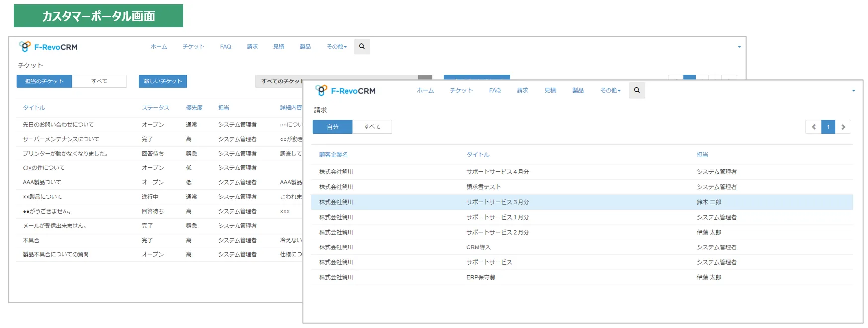Image resolution: width=868 pixels, height=328 pixels.
Task: Open FAQ in the invoice window
Action: click(495, 90)
